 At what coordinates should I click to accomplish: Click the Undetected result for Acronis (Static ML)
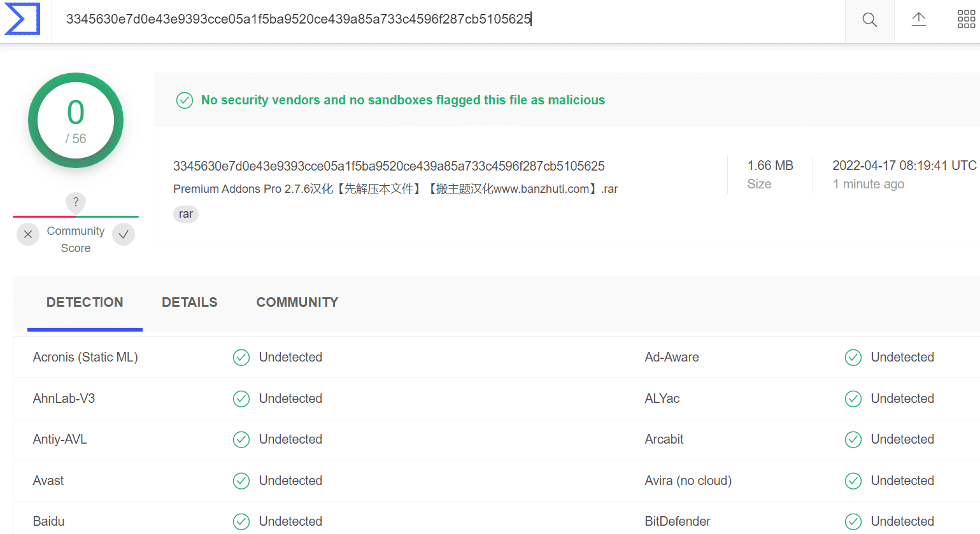[290, 357]
